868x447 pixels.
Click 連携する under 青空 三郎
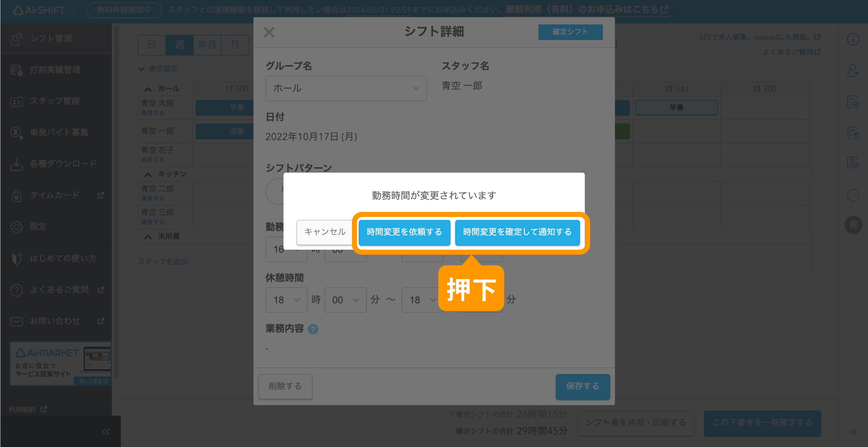152,222
